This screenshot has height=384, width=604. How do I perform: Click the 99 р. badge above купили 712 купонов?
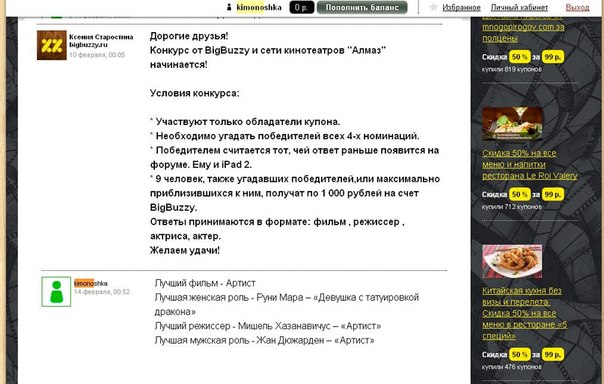[553, 195]
